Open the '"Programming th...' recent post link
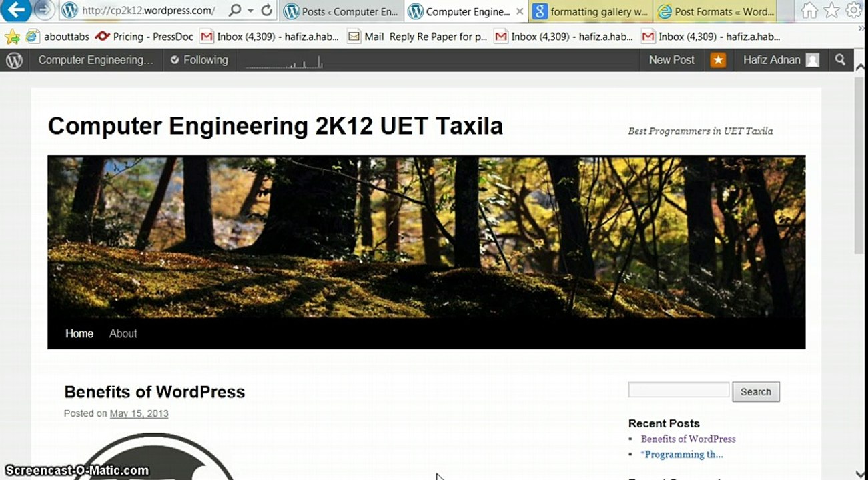This screenshot has width=868, height=480. click(681, 455)
